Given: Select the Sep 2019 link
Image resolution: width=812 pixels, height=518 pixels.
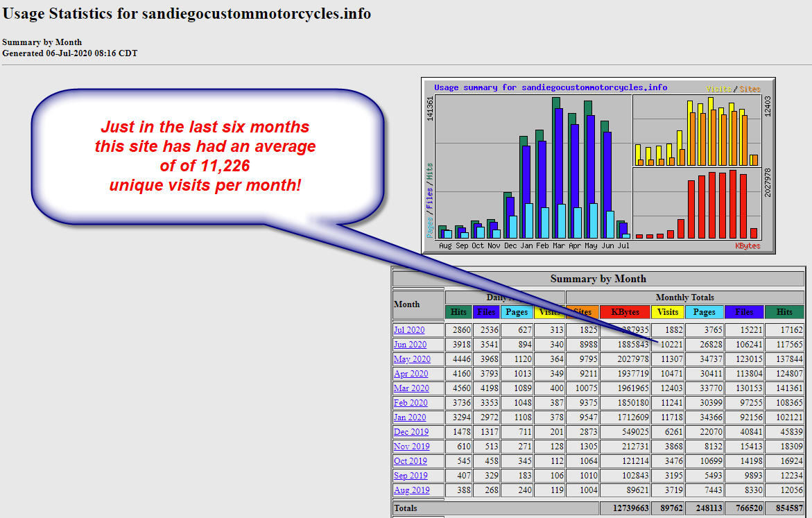Looking at the screenshot, I should click(x=410, y=476).
